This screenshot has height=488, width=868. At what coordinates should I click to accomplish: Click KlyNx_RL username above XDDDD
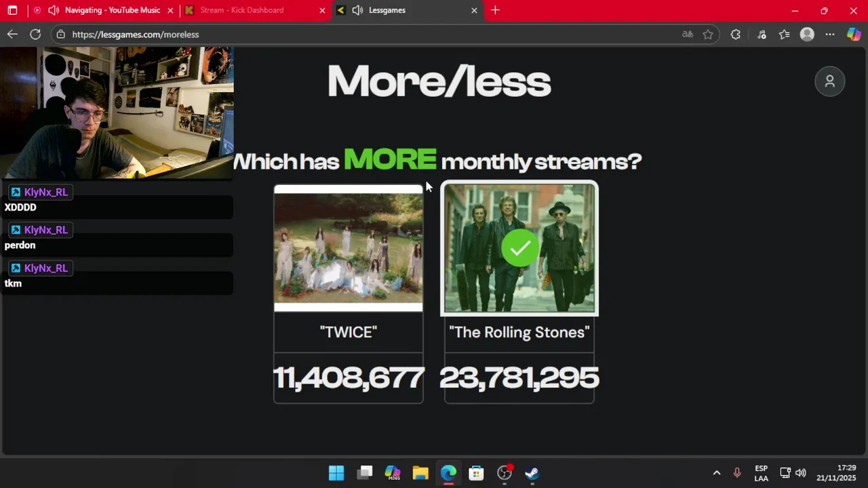click(46, 192)
